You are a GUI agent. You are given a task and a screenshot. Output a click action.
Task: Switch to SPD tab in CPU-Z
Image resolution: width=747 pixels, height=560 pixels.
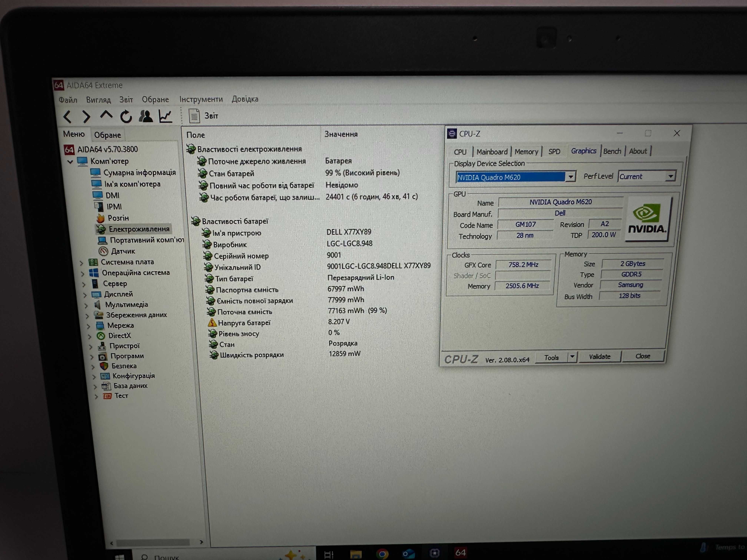pos(554,151)
